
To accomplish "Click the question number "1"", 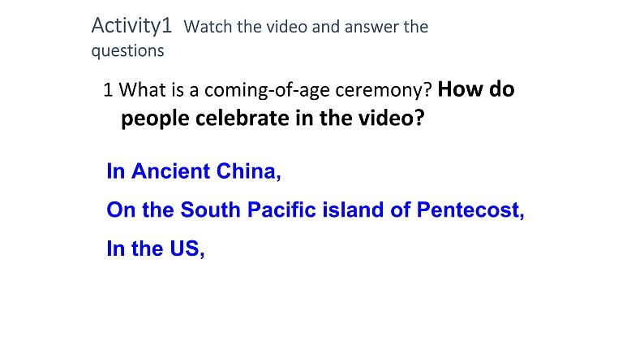I will tap(108, 89).
